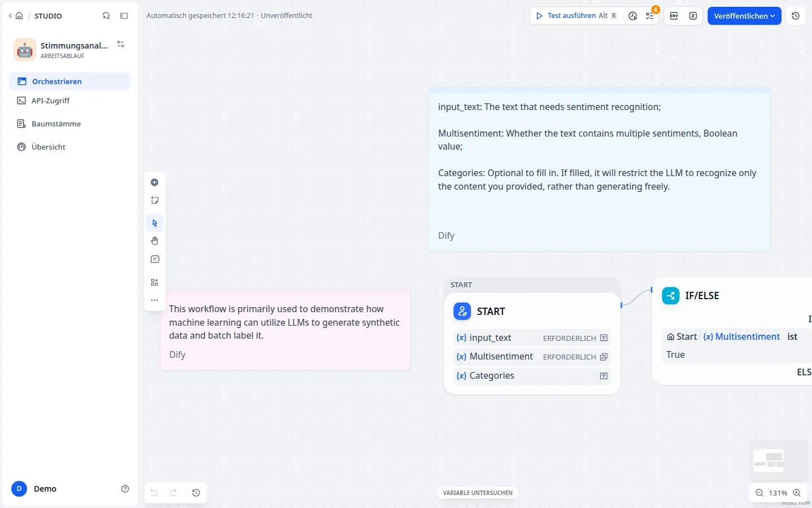Click the START node title
Screen dimensions: 812x508
(x=491, y=311)
